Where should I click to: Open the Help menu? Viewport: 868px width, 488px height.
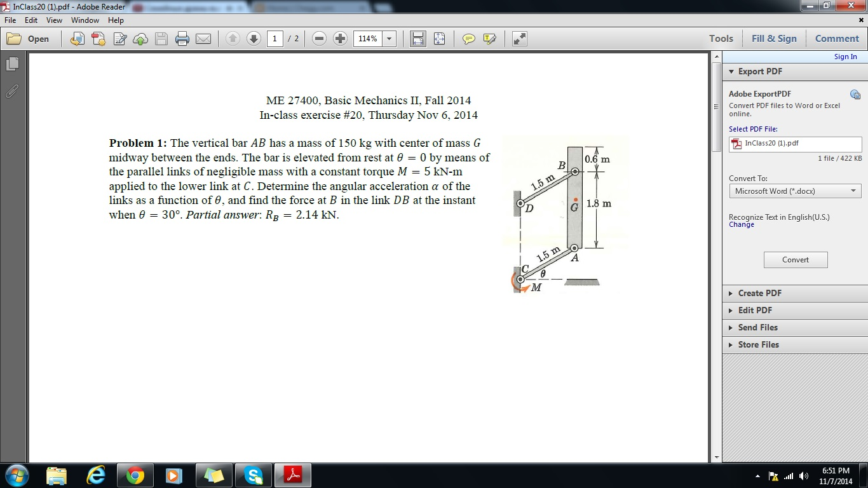coord(116,20)
